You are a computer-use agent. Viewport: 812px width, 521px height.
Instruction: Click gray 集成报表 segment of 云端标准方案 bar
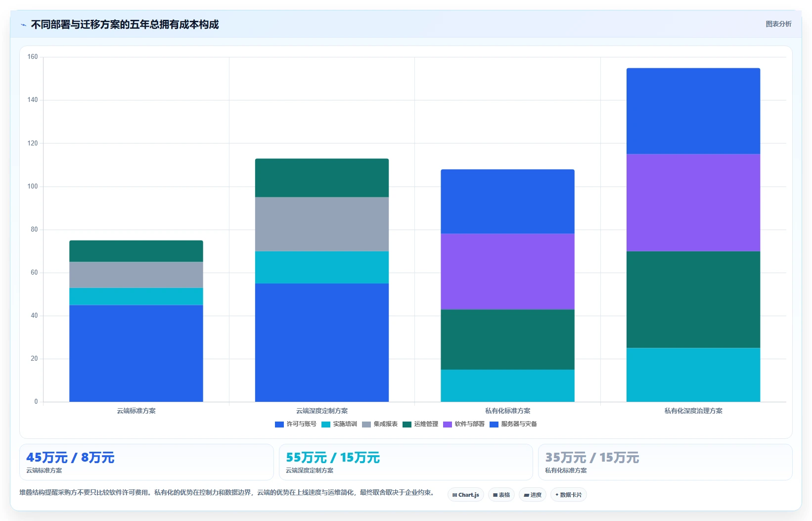pos(136,275)
